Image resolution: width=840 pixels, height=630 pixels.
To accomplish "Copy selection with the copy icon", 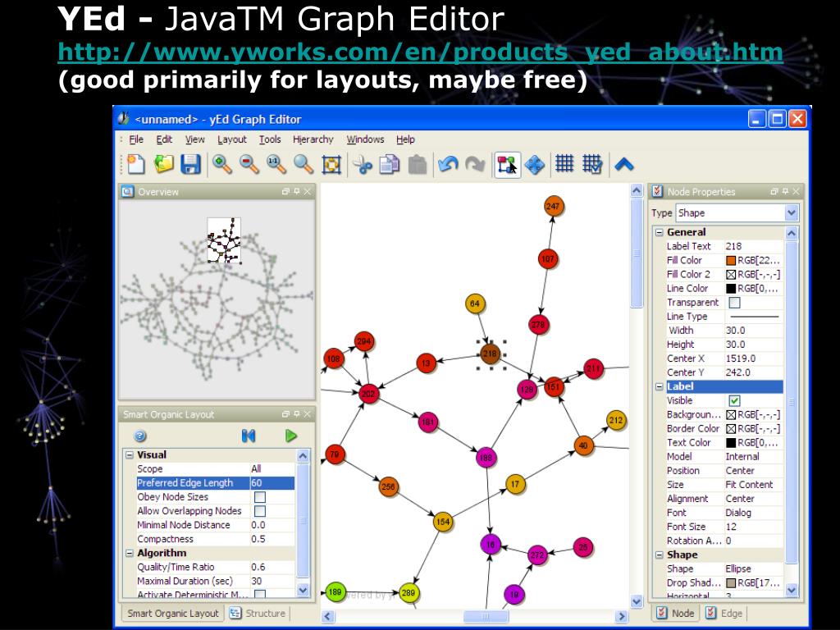I will coord(390,164).
